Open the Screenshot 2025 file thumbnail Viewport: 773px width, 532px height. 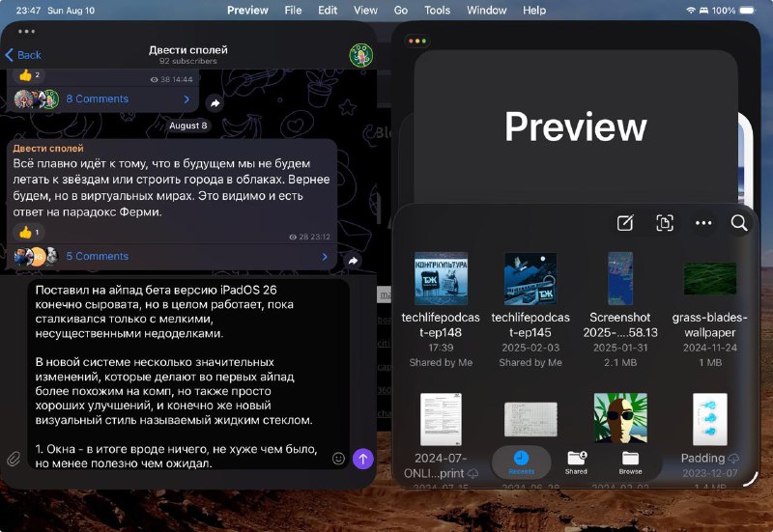click(620, 278)
